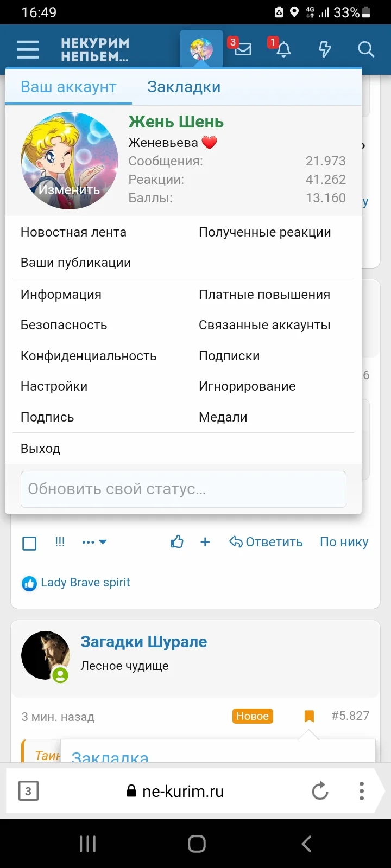391x868 pixels.
Task: Open site search with the magnifier icon
Action: pyautogui.click(x=366, y=49)
